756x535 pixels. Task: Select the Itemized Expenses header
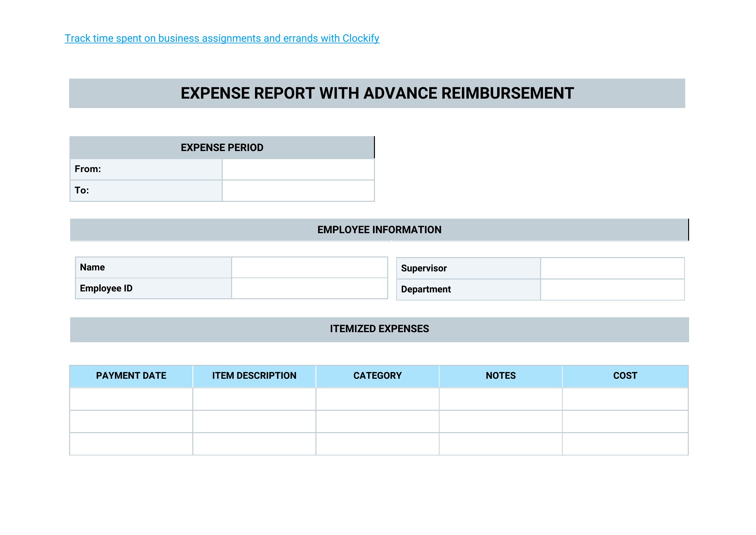click(x=379, y=329)
